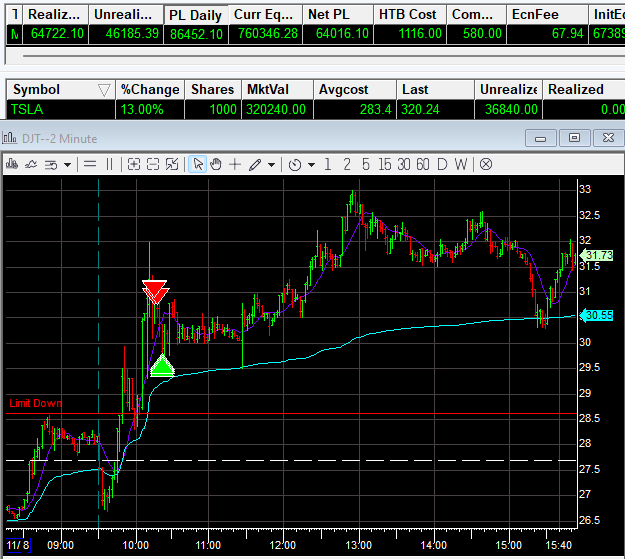This screenshot has height=559, width=625.
Task: Expand the drawing tools dropdown arrow
Action: click(x=271, y=165)
